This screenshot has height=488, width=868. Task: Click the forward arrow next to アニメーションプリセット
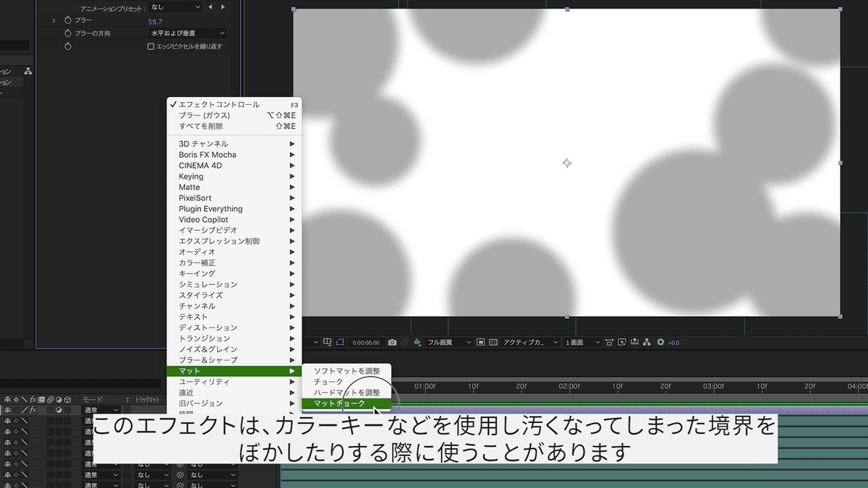[x=222, y=7]
